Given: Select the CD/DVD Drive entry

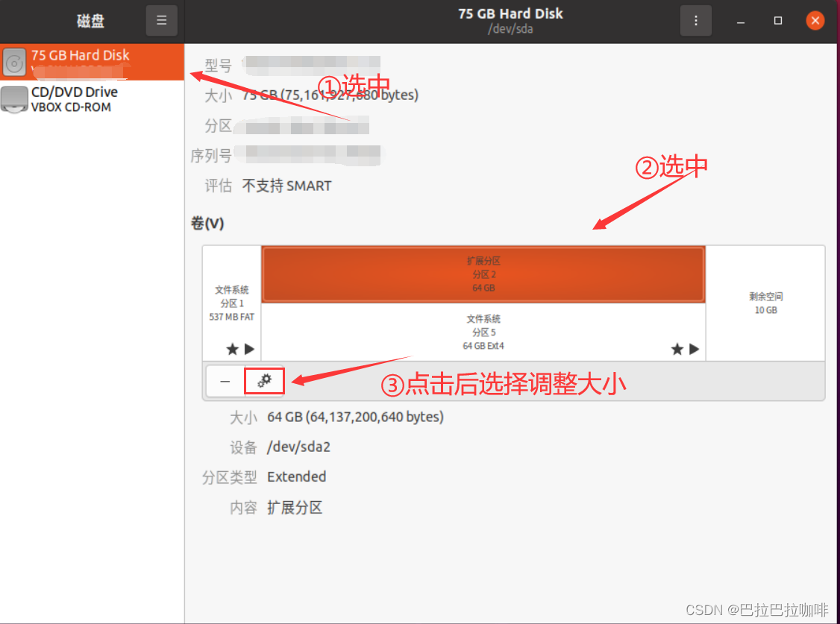Looking at the screenshot, I should pyautogui.click(x=93, y=99).
